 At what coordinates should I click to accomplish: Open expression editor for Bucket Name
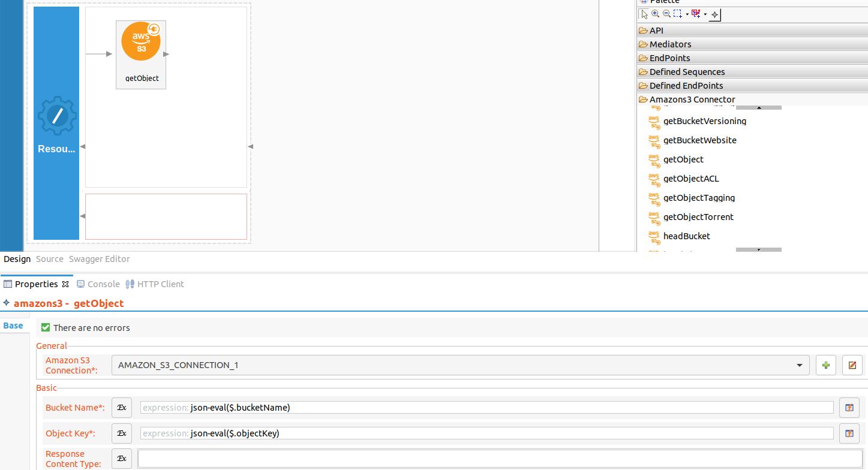pyautogui.click(x=849, y=408)
